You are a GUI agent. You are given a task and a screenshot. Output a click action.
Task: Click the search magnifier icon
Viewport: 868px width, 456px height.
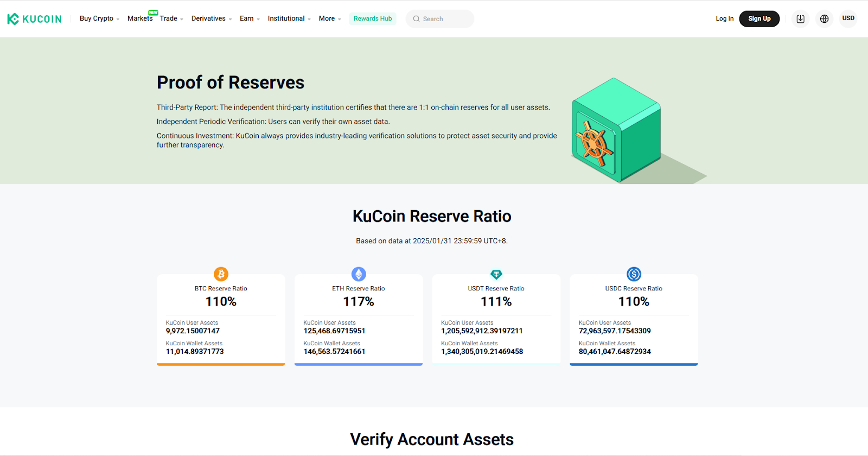(x=416, y=19)
